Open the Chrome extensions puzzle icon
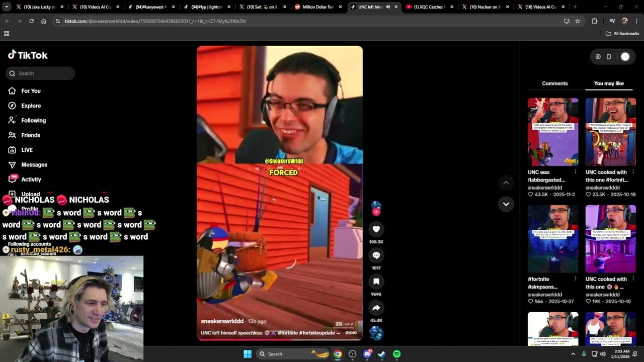 pos(595,21)
